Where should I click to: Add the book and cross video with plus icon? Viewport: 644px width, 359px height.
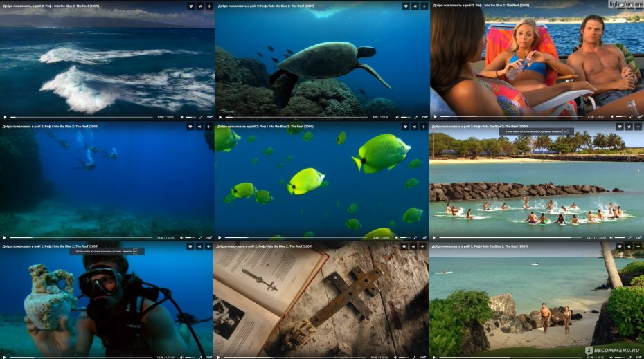424,246
